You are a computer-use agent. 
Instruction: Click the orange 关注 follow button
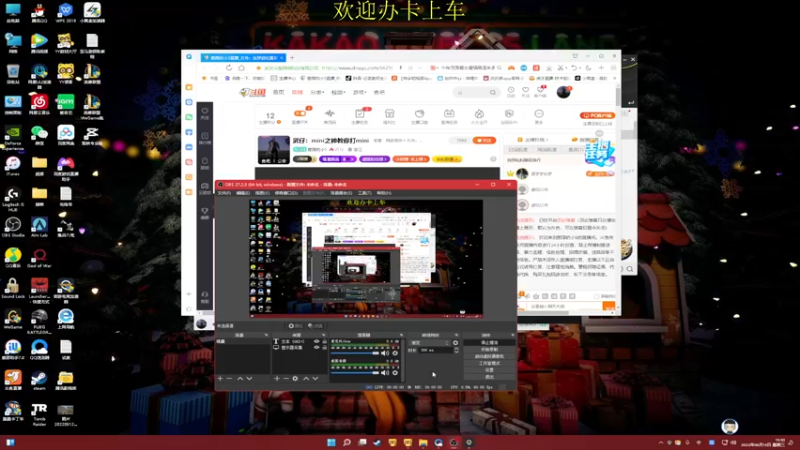click(484, 140)
